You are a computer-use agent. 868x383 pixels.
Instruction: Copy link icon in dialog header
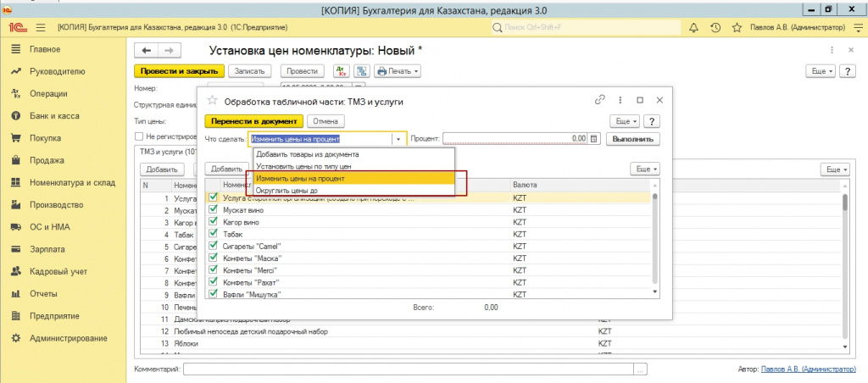click(600, 100)
